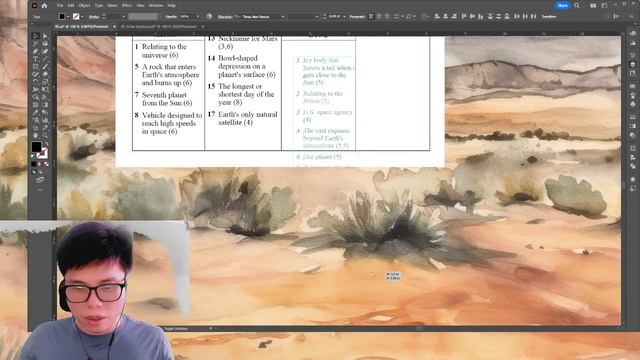Click the opacity percentage field

tap(187, 17)
